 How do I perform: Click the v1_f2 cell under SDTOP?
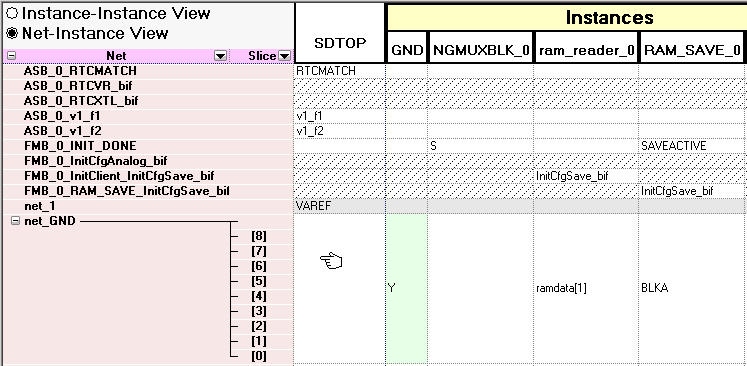(x=340, y=131)
